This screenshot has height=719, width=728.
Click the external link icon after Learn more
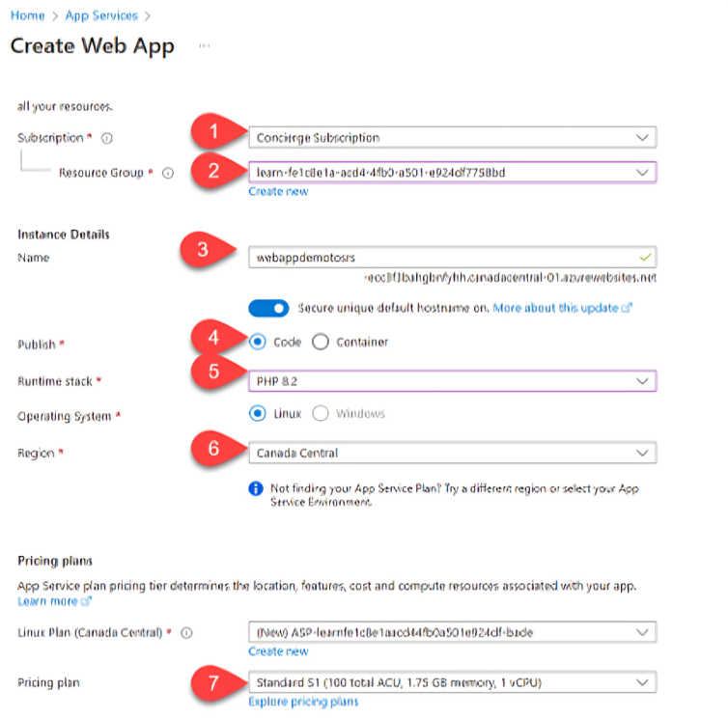pos(86,601)
